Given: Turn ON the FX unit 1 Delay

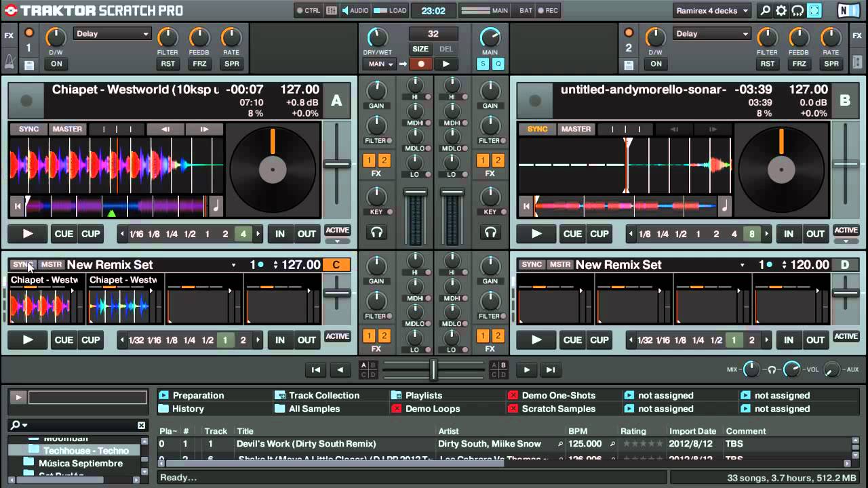Looking at the screenshot, I should (x=56, y=64).
